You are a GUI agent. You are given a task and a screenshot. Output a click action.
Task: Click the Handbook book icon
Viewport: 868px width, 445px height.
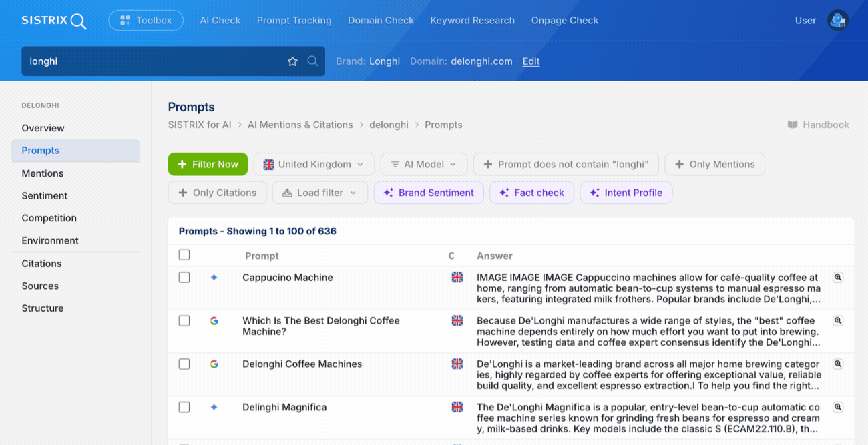[x=793, y=125]
